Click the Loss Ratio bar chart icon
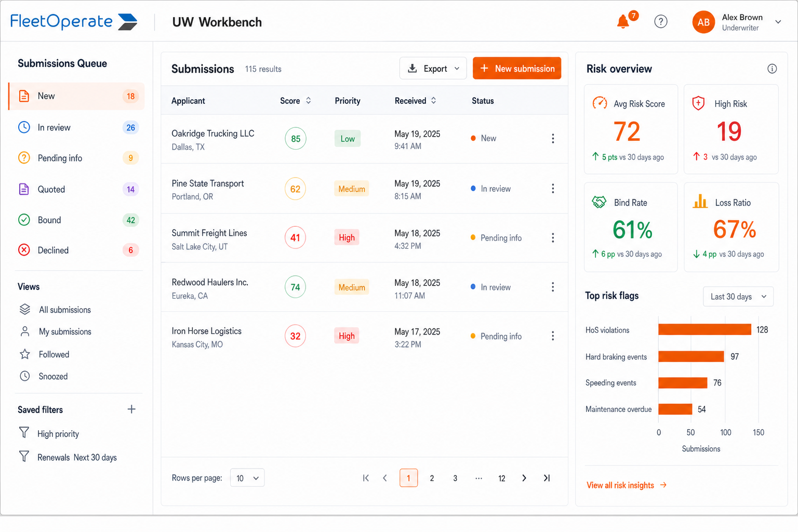This screenshot has width=798, height=532. click(x=700, y=201)
